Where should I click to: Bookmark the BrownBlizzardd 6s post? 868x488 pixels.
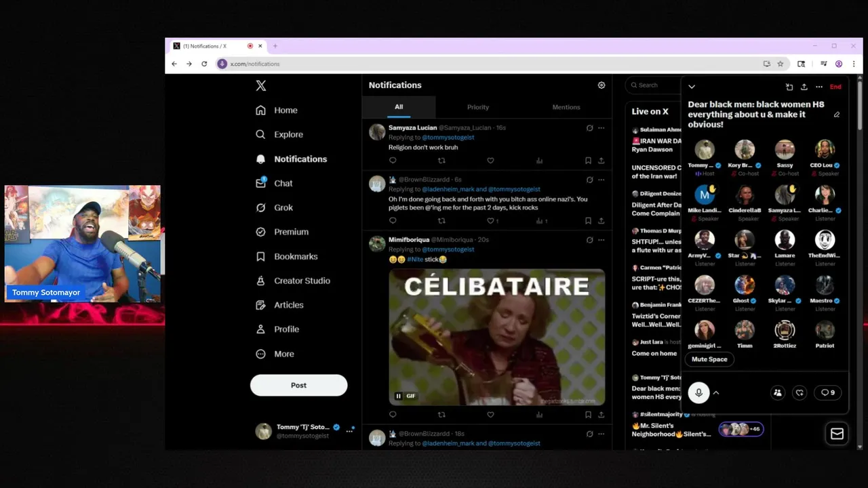click(588, 220)
